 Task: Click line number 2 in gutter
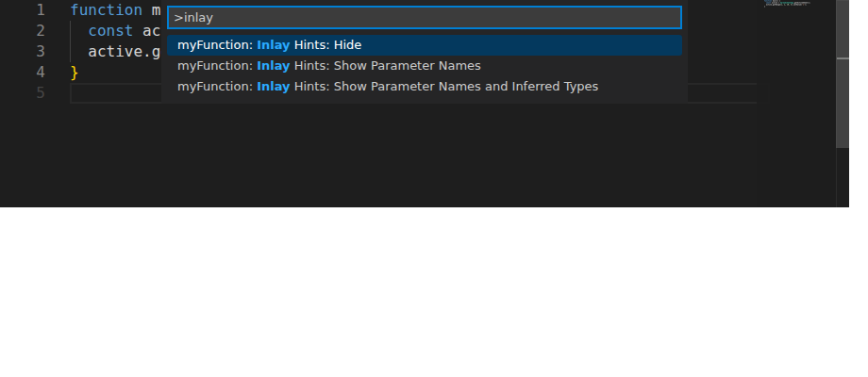tap(41, 31)
